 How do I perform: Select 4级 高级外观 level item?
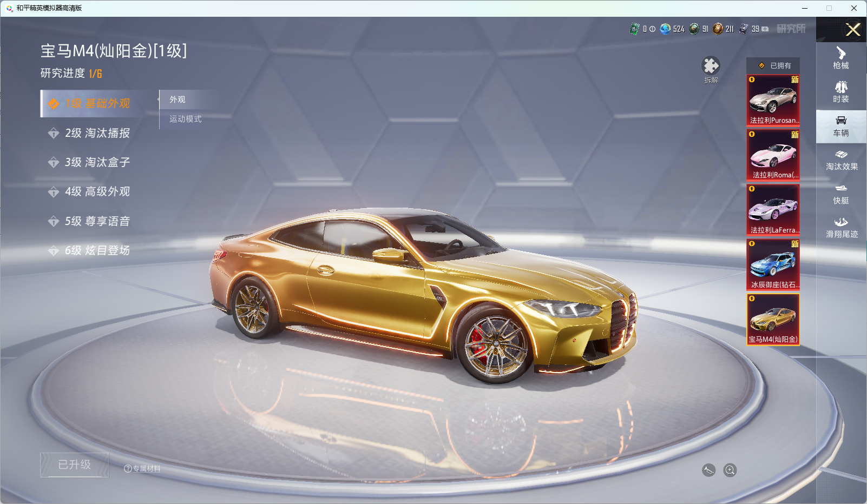tap(97, 191)
